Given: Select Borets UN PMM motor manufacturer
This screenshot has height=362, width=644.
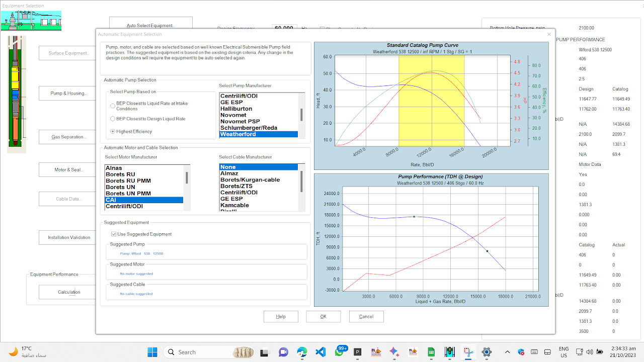Looking at the screenshot, I should (144, 194).
